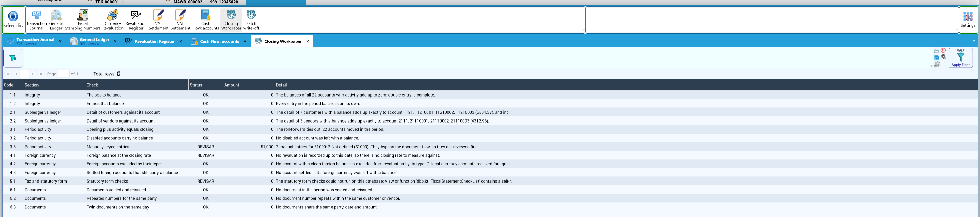Close the Closing Workpaper tab
Viewport: 980px width, 217px height.
(307, 41)
